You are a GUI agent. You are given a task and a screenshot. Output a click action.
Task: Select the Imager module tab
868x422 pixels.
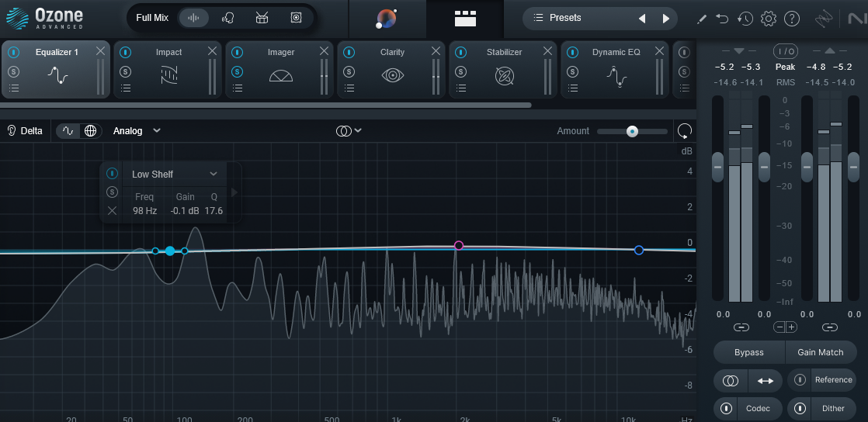(280, 69)
